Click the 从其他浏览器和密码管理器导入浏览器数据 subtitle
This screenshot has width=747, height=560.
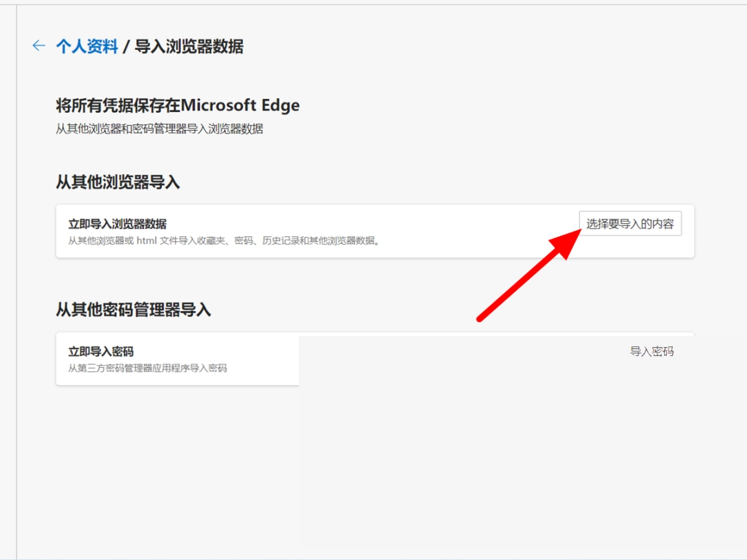coord(160,129)
